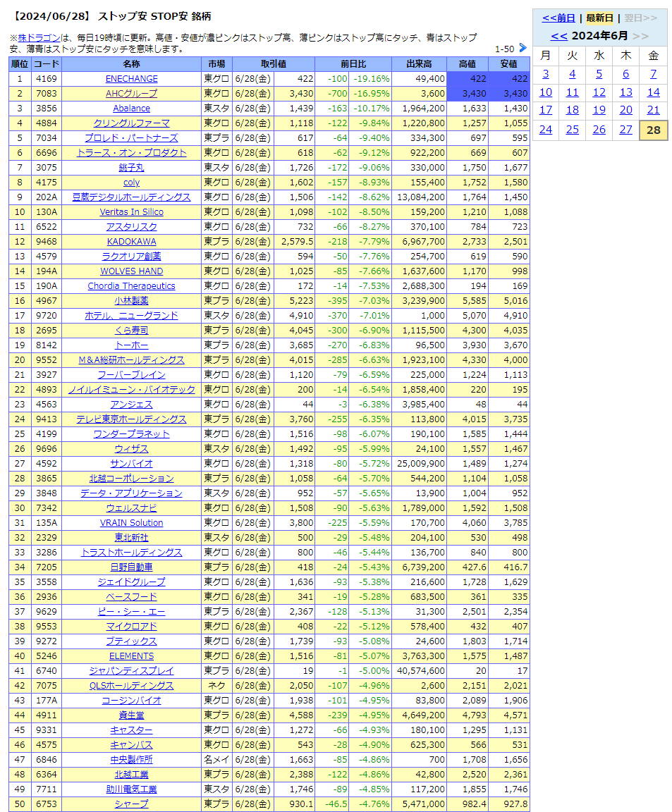Click the blue 高値 cell 422 for ENECHANGE
Image resolution: width=672 pixels, height=812 pixels.
[468, 79]
